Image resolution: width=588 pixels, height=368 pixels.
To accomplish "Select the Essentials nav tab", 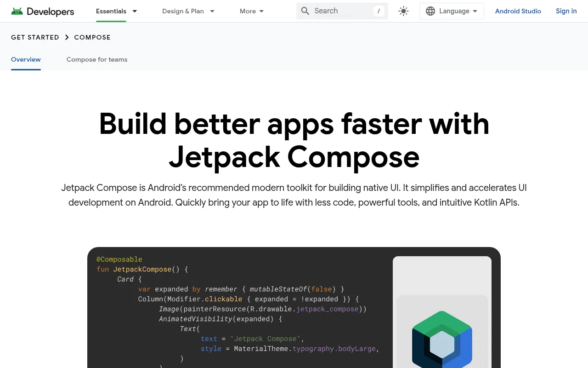I will click(111, 11).
